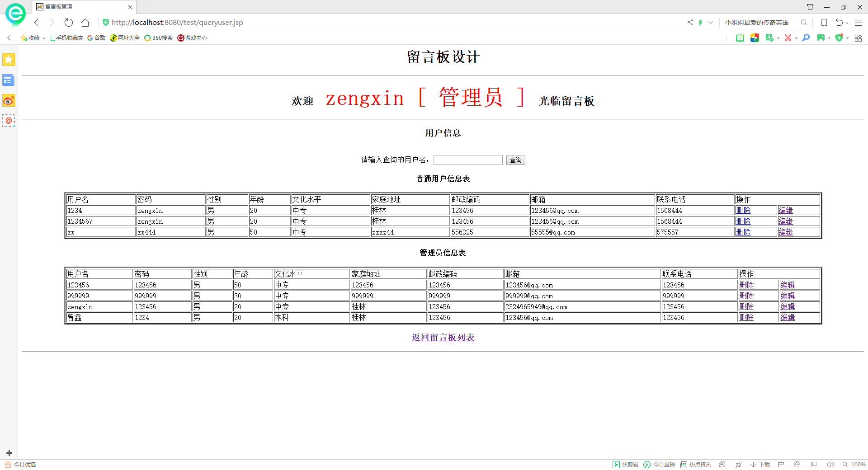Viewport: 868px width, 470px height.
Task: Click the share icon in address bar
Action: (690, 22)
